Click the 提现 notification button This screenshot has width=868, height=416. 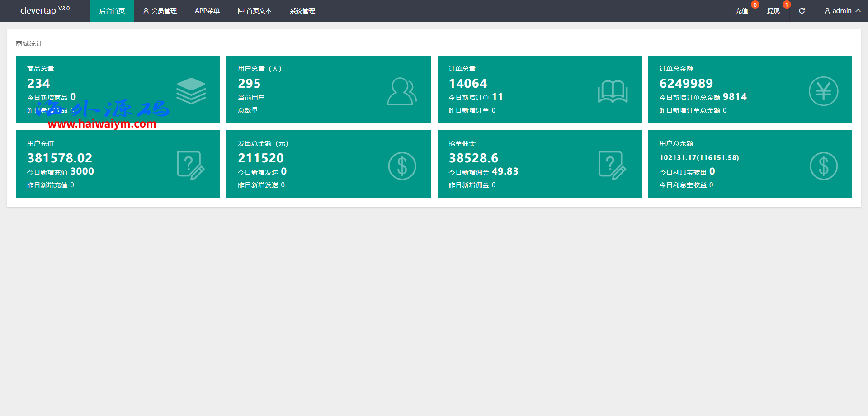click(x=773, y=11)
